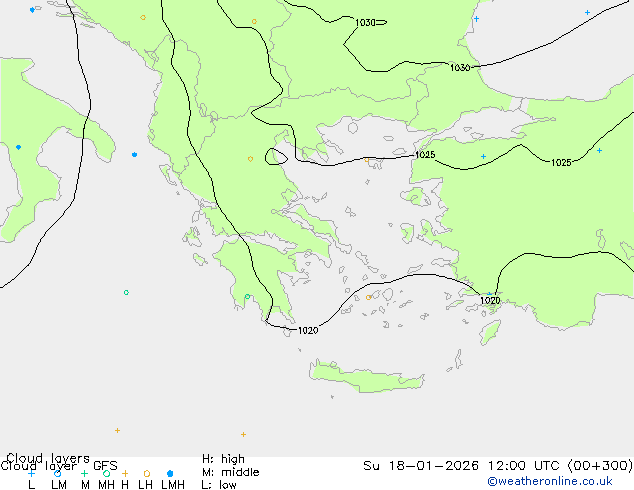Click the 'Su 18-01-2026 12:00 UTC' timestamp
Viewport: 634px width, 490px height.
point(463,466)
